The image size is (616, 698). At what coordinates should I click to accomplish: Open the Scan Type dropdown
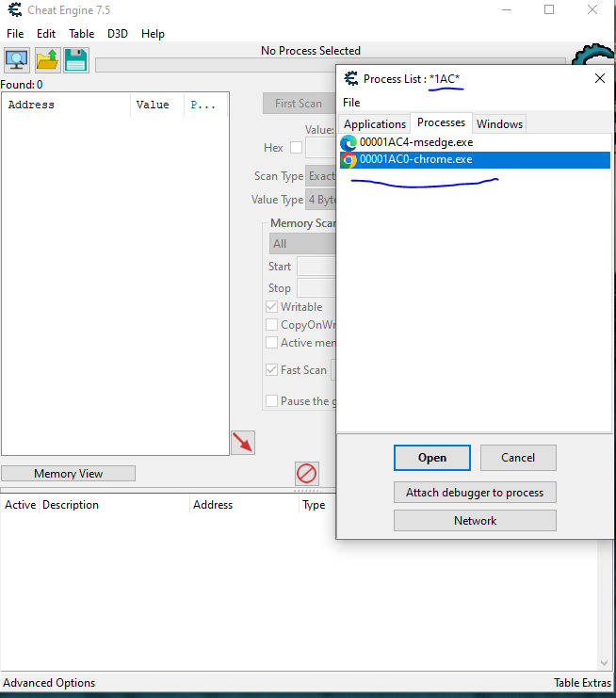320,176
